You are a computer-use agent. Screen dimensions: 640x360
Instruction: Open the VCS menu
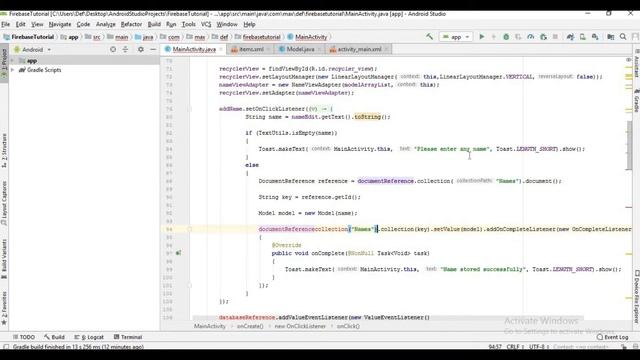point(206,24)
